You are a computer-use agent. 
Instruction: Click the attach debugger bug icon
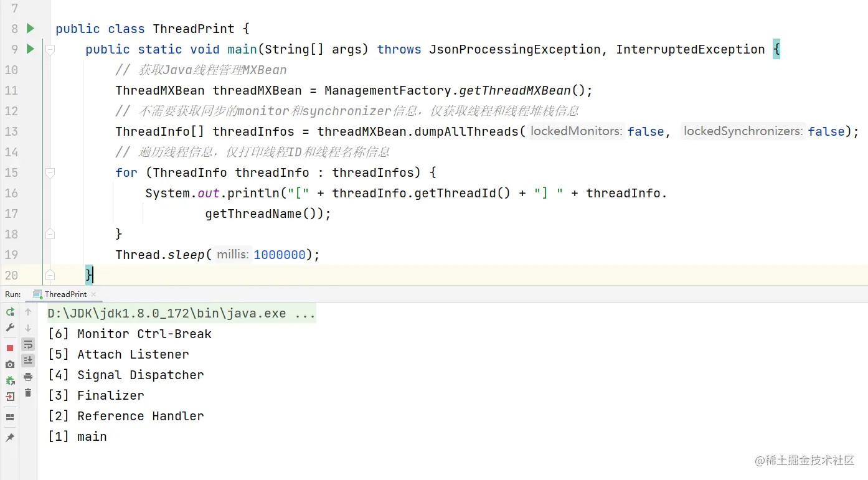pyautogui.click(x=10, y=380)
